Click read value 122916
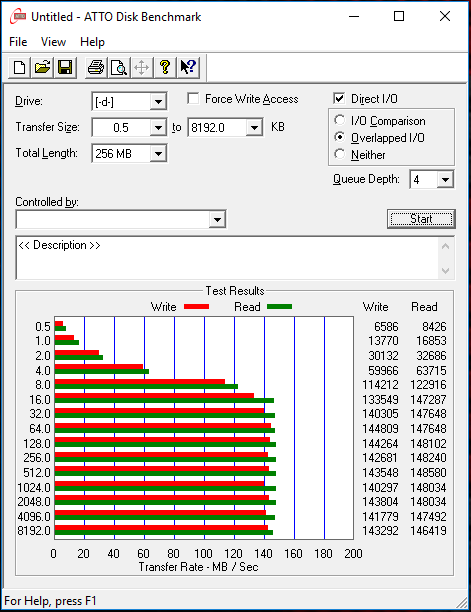Image resolution: width=471 pixels, height=612 pixels. 428,385
